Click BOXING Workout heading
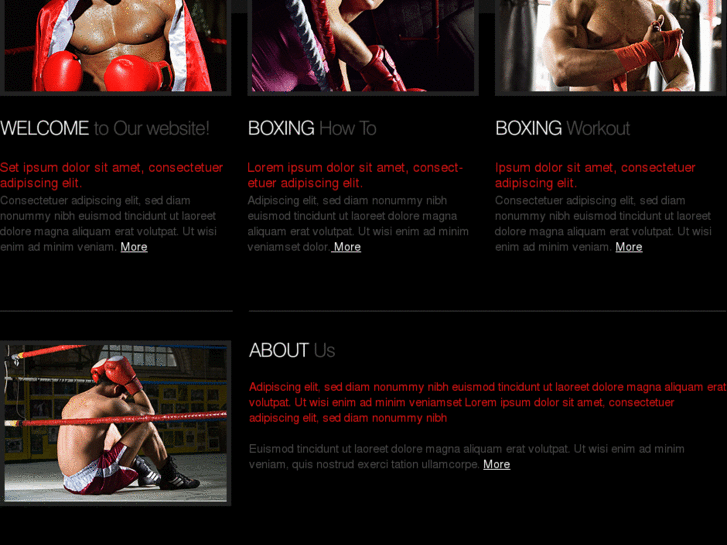Image resolution: width=727 pixels, height=545 pixels. [x=562, y=128]
